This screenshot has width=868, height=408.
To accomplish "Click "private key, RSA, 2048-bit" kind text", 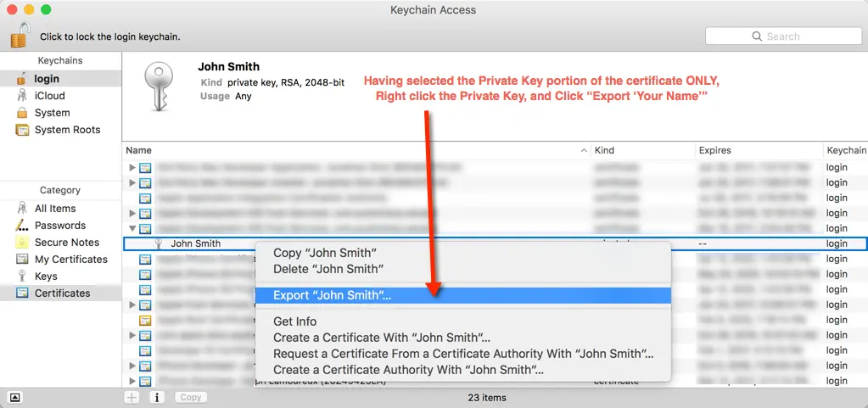I will point(286,82).
